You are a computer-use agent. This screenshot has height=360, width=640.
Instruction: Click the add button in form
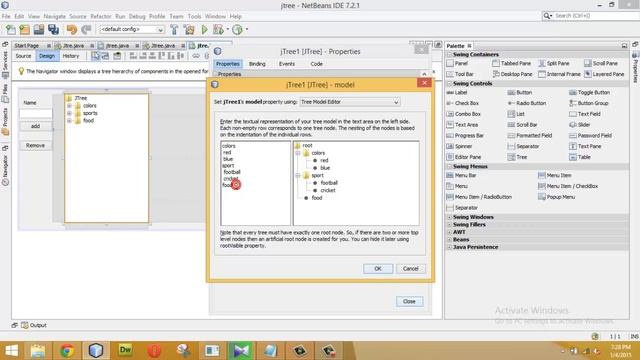(x=36, y=127)
